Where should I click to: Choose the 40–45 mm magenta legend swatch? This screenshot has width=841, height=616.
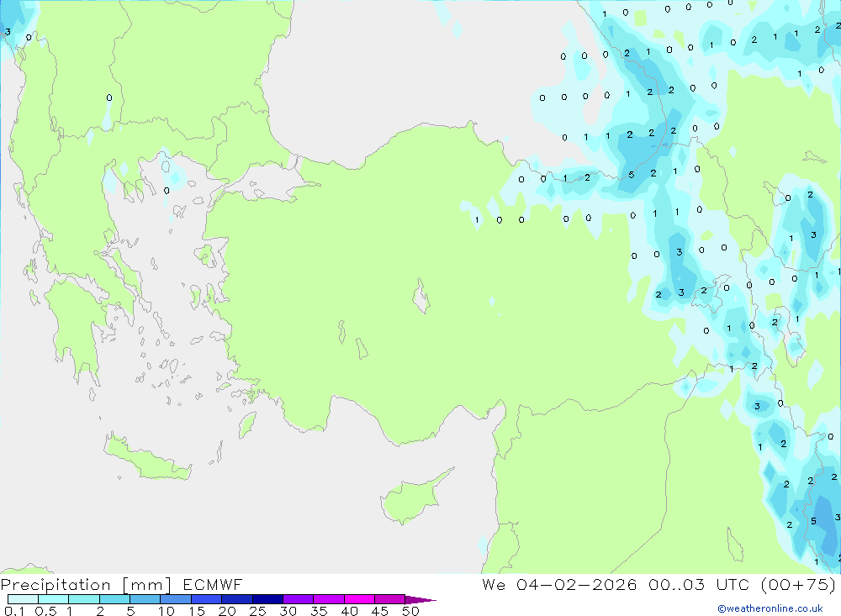pos(359,599)
